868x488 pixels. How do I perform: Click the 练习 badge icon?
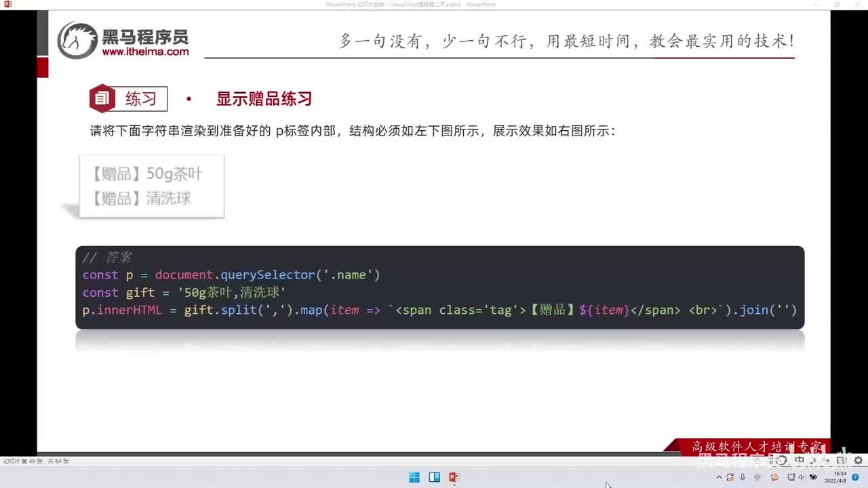[x=102, y=99]
